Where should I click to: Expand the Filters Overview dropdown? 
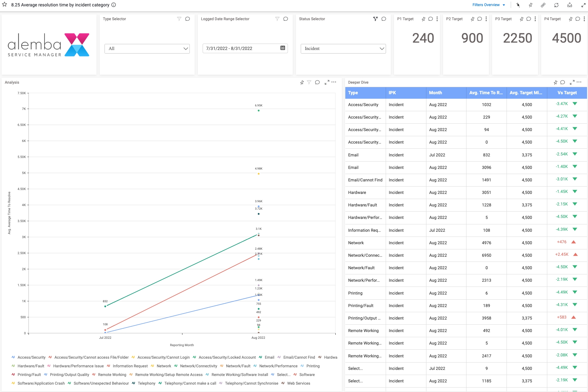tap(489, 5)
